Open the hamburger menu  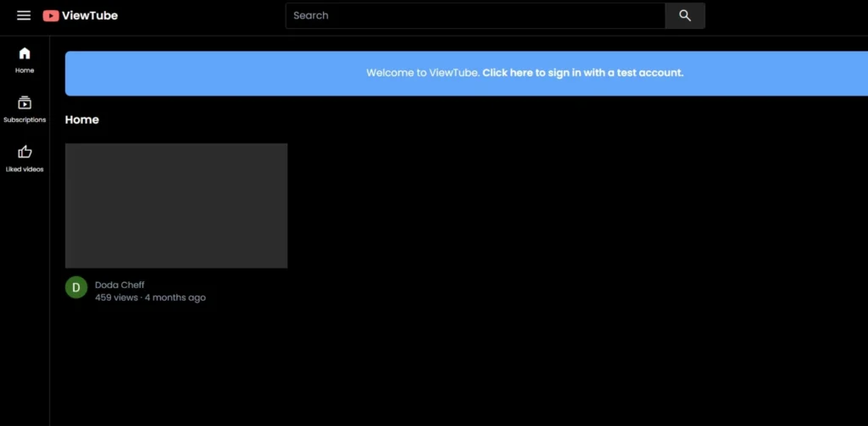coord(24,15)
